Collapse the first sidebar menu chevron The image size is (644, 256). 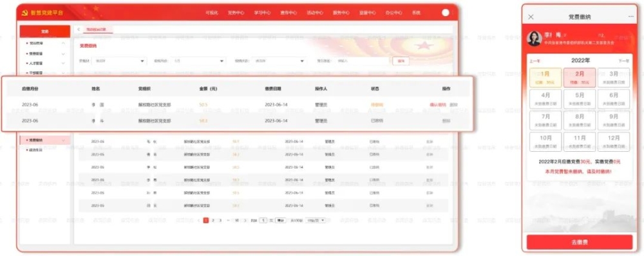(x=63, y=43)
